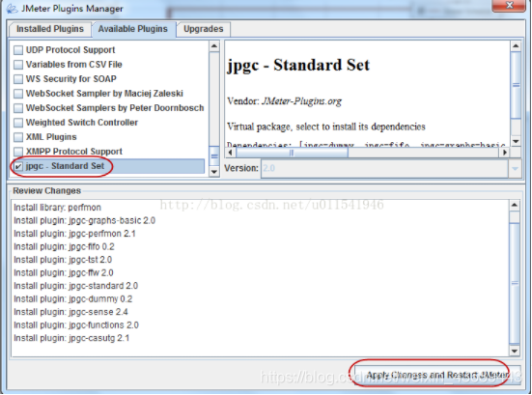The width and height of the screenshot is (532, 395).
Task: Click Apply Changes and Restart JMeter
Action: 437,375
